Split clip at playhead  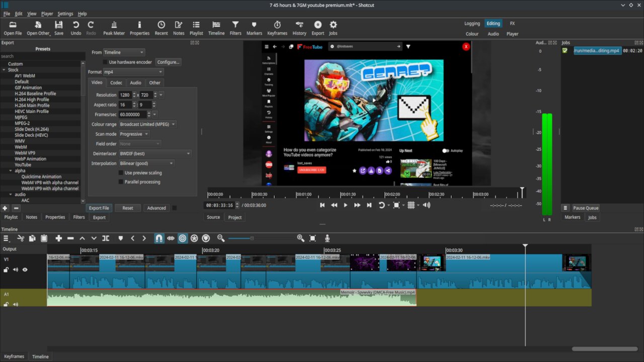pos(106,238)
